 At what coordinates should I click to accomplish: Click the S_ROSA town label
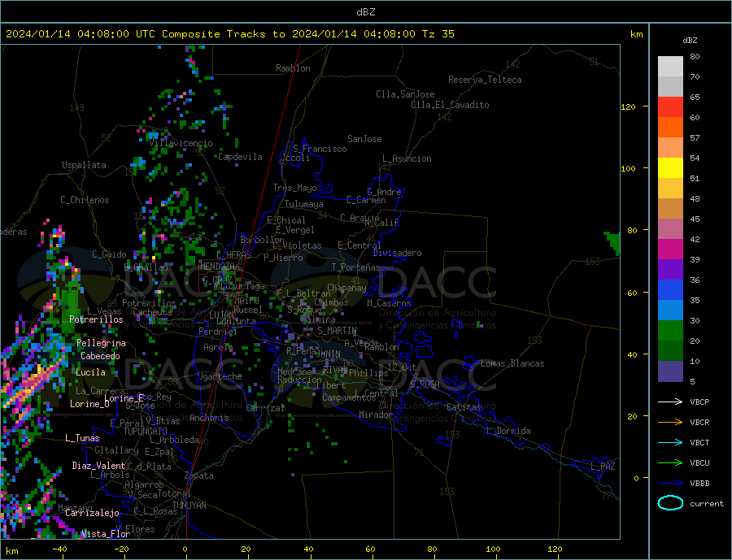tap(425, 384)
